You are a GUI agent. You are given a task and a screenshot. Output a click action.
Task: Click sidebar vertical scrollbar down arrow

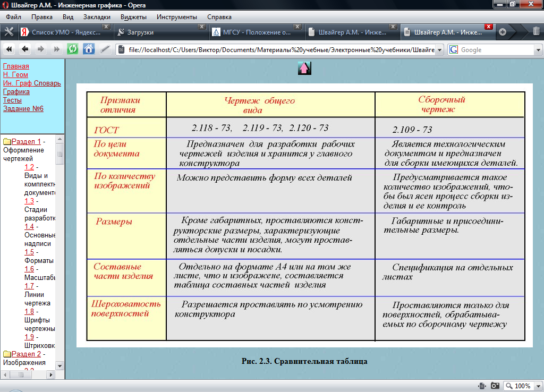[59, 365]
